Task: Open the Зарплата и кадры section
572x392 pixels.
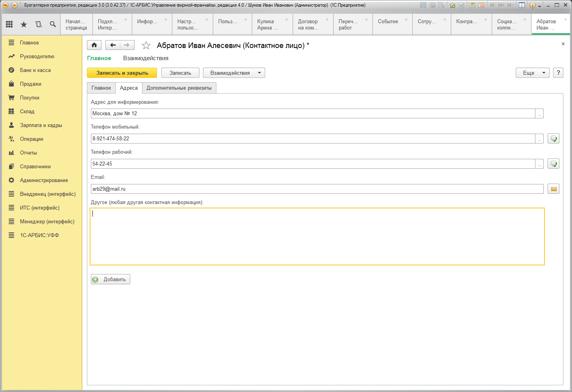Action: (x=42, y=125)
